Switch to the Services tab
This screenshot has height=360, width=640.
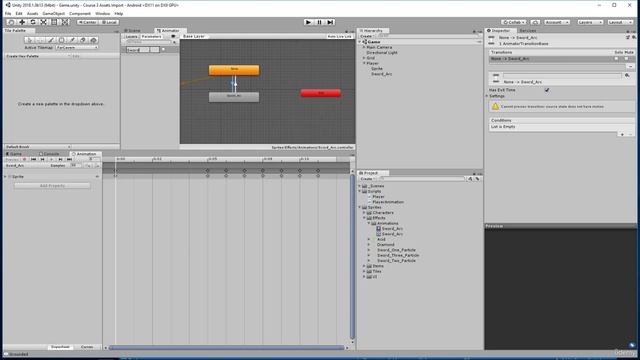pos(528,31)
